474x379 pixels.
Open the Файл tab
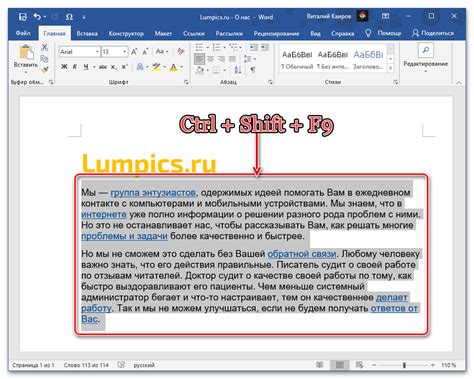(x=23, y=33)
